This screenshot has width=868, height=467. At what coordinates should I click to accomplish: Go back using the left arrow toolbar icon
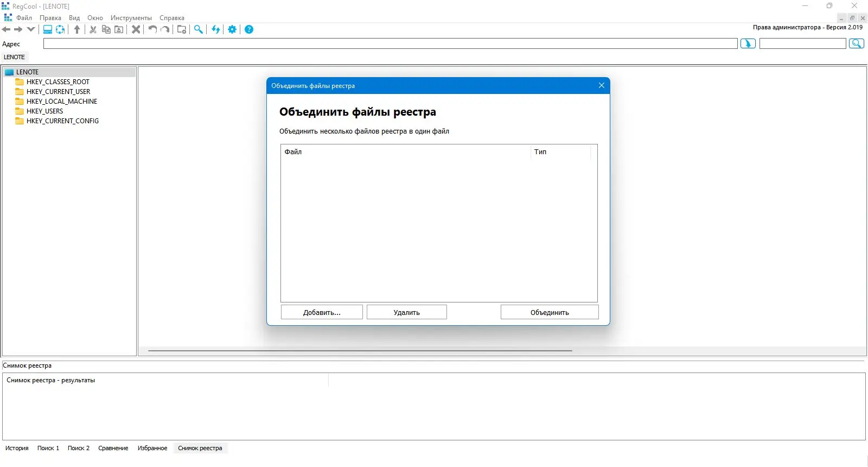click(x=7, y=29)
